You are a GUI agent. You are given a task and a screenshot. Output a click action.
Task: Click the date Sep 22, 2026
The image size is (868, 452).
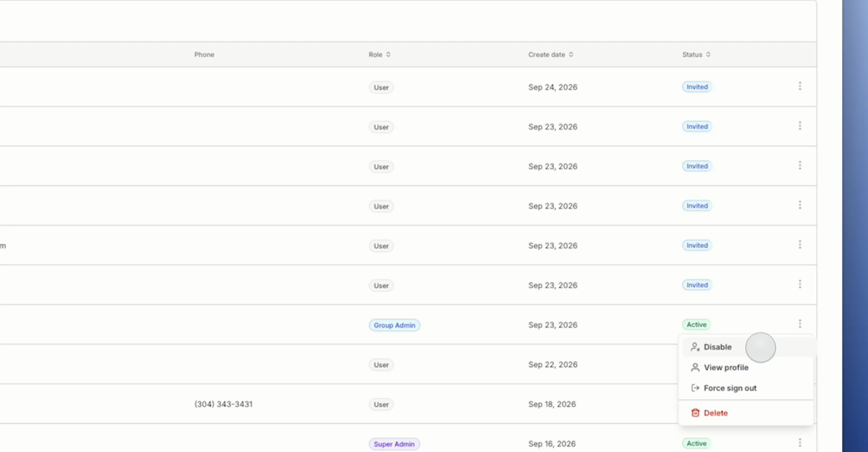[552, 365]
